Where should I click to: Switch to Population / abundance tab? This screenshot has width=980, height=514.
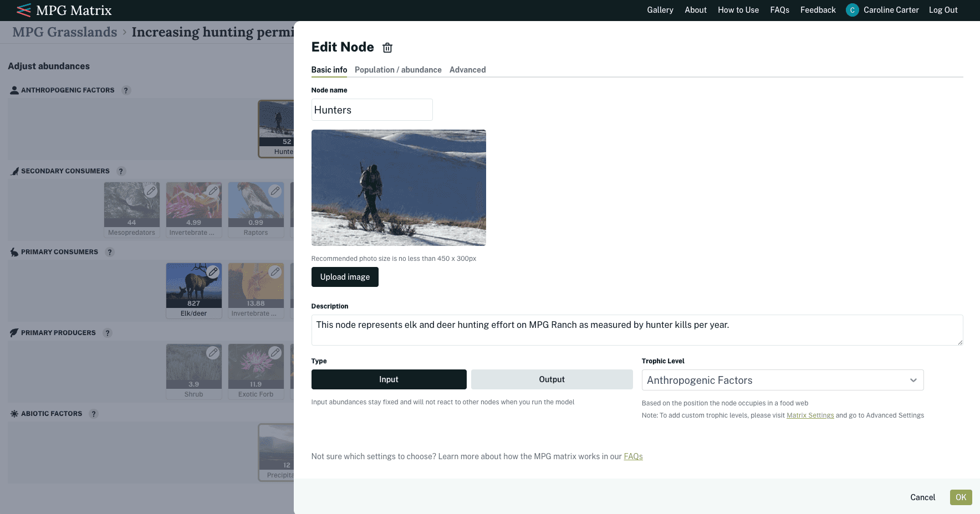tap(398, 70)
